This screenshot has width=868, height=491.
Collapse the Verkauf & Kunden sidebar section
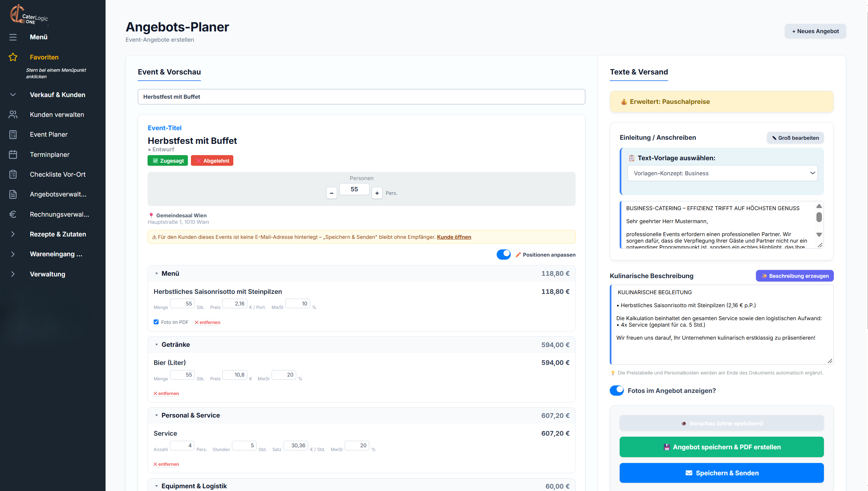tap(13, 95)
